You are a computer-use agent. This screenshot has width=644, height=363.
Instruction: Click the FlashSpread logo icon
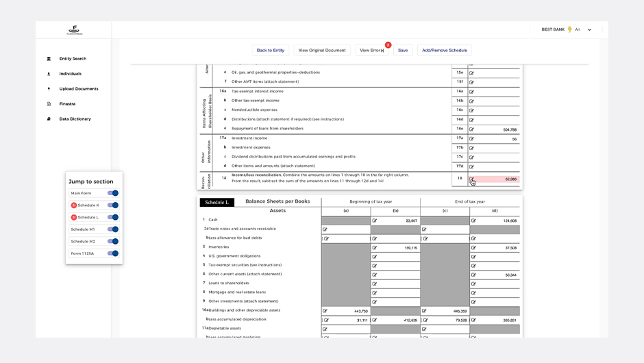(75, 29)
